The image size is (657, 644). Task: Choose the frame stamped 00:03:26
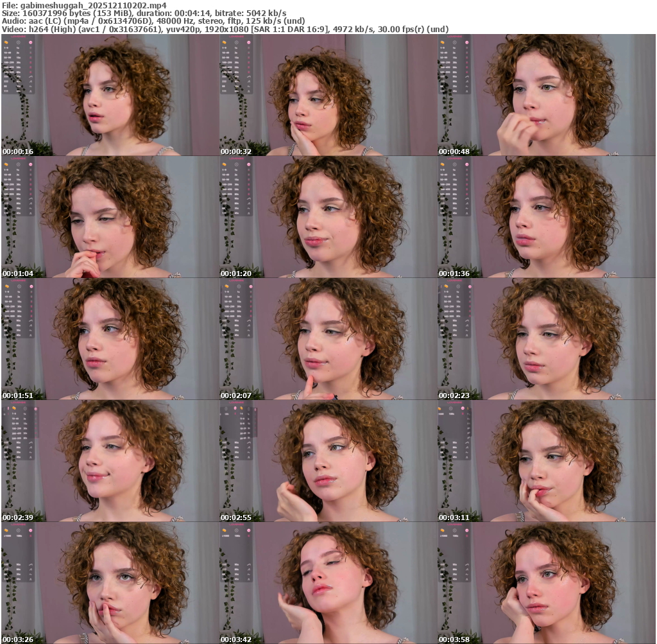point(110,583)
